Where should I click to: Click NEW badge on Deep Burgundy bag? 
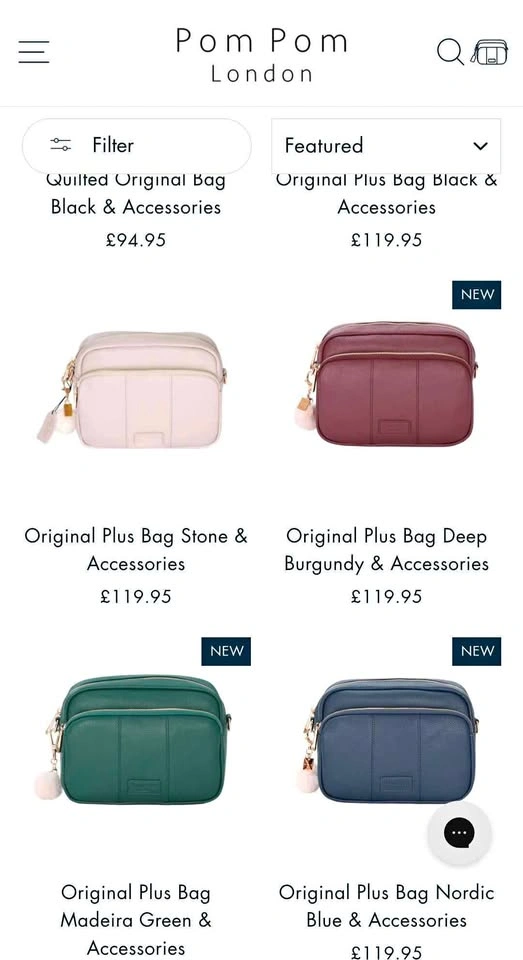pyautogui.click(x=476, y=294)
